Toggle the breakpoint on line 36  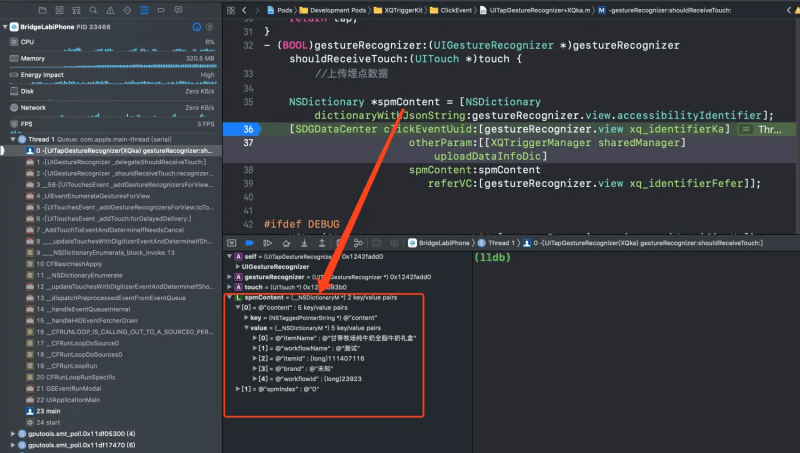click(248, 130)
